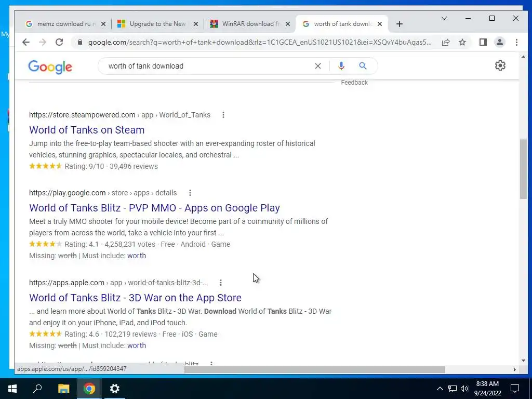Start voice search with the microphone
Screen dimensions: 532x399
point(341,66)
